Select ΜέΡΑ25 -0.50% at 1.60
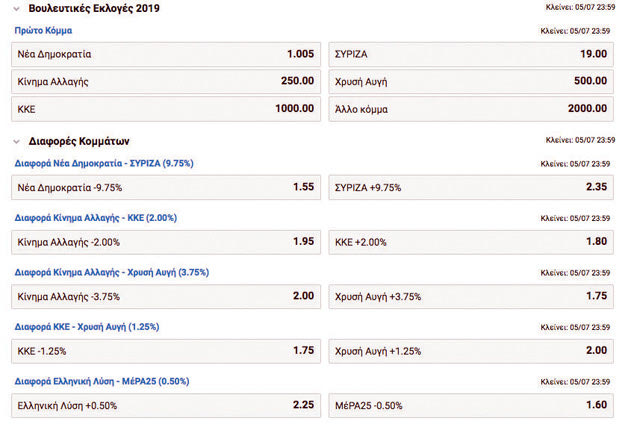Viewport: 625px width, 430px height. (x=471, y=406)
